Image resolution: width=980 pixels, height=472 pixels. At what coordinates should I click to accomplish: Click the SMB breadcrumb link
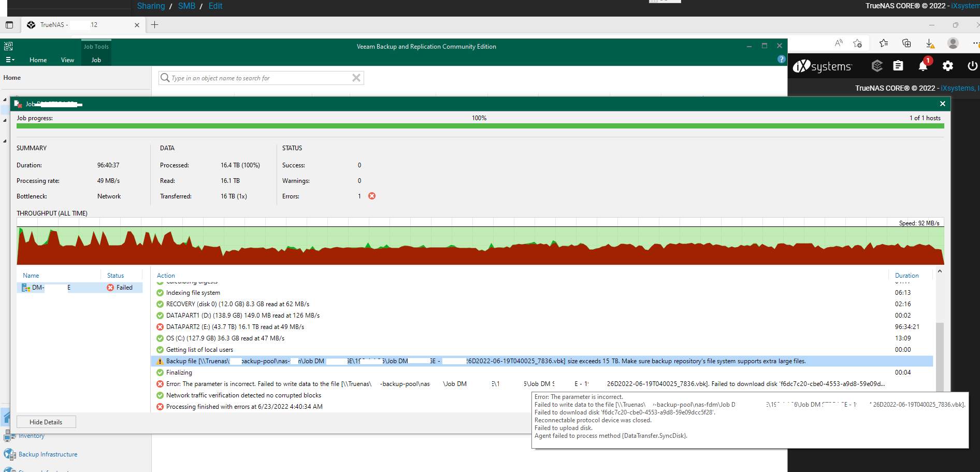tap(186, 6)
